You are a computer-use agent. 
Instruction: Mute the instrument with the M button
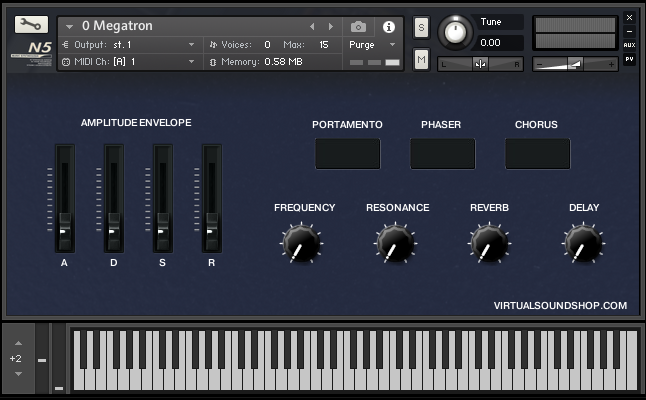421,61
